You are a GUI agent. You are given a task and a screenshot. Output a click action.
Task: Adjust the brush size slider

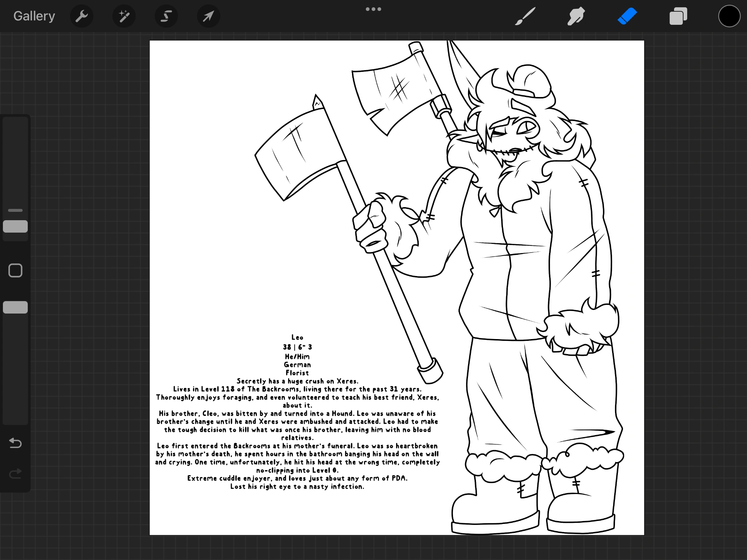pyautogui.click(x=16, y=226)
